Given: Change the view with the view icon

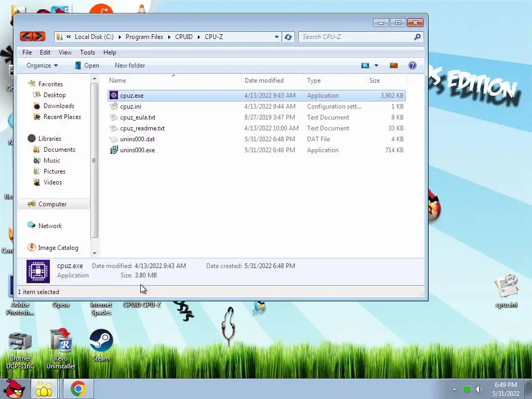Looking at the screenshot, I should [x=365, y=65].
